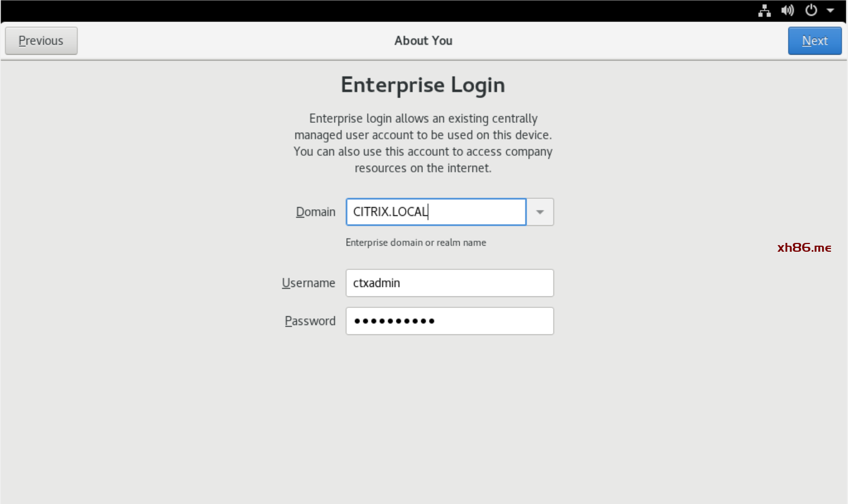
Task: Click the line starting 'Enterprise login allows'
Action: pos(423,118)
